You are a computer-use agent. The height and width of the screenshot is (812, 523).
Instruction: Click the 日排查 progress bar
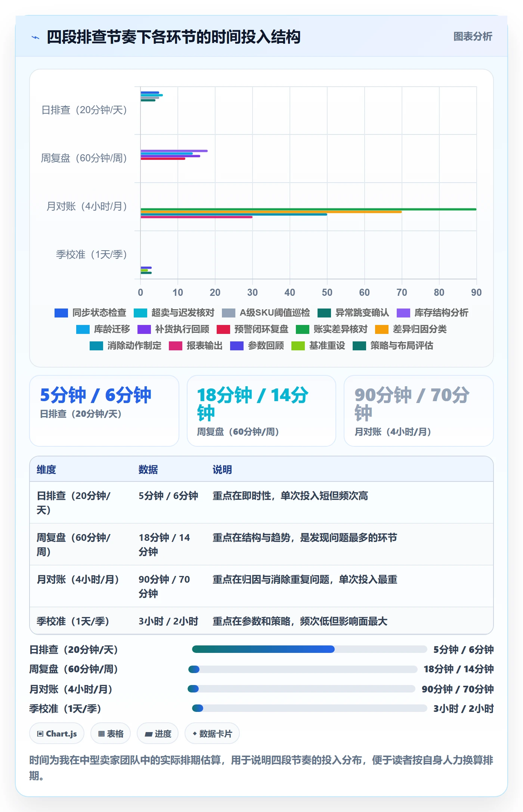pos(309,649)
